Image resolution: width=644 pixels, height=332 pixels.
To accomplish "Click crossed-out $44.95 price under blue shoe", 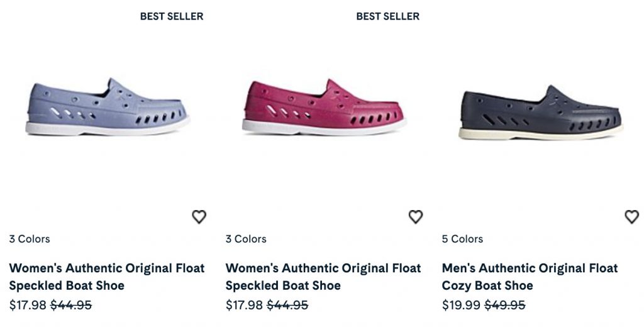I will [71, 305].
